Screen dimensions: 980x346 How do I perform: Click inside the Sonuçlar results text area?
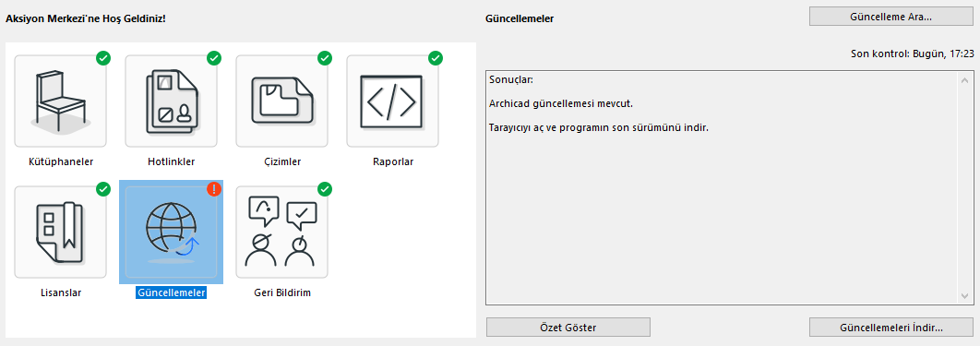point(722,188)
